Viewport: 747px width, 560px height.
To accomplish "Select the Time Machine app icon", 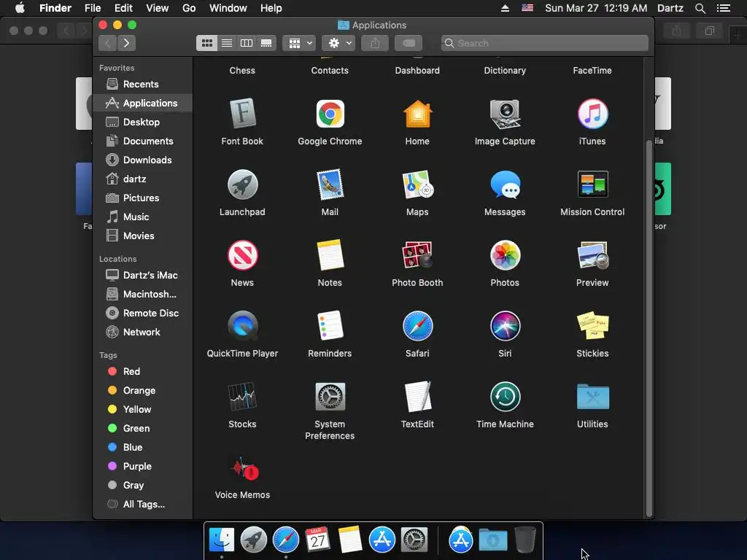I will 505,397.
